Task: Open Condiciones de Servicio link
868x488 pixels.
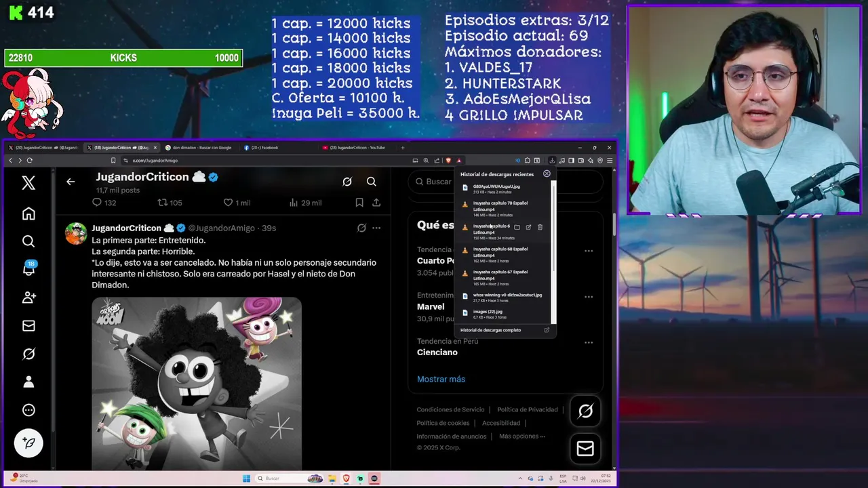Action: tap(450, 409)
